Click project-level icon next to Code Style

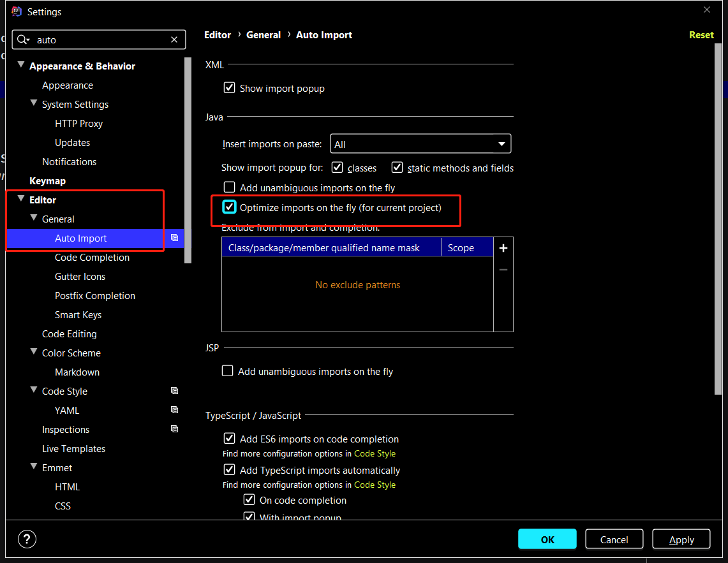pyautogui.click(x=174, y=391)
